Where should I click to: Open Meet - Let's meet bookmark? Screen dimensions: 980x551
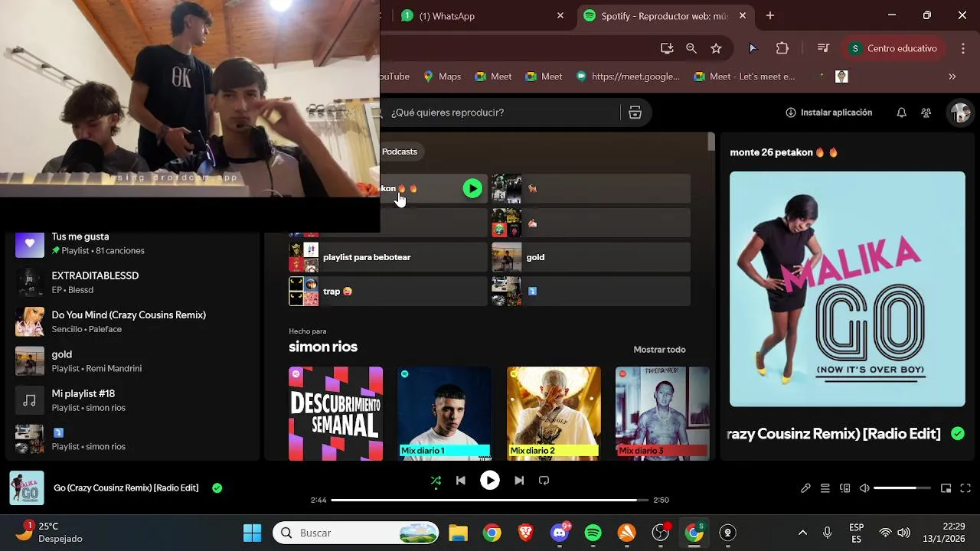tap(744, 77)
